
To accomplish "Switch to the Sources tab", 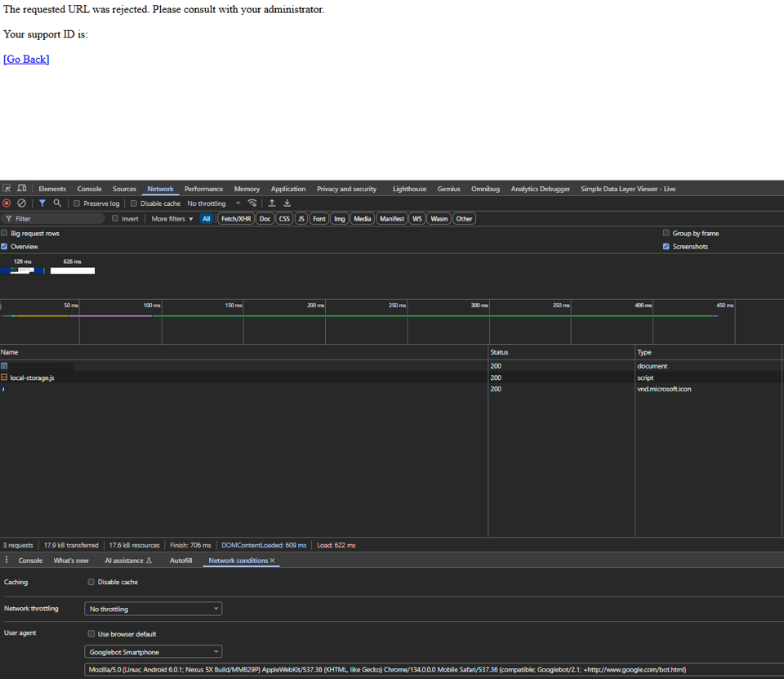I will pos(124,189).
